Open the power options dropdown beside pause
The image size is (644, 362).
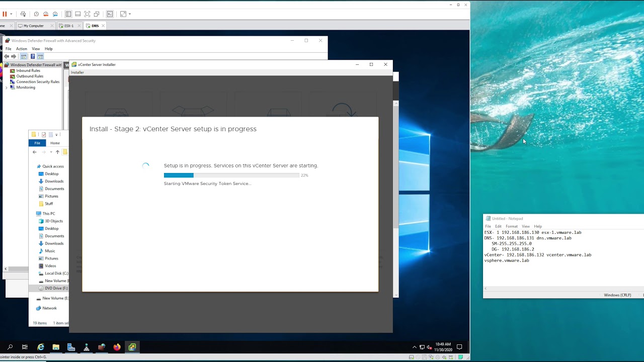point(11,14)
